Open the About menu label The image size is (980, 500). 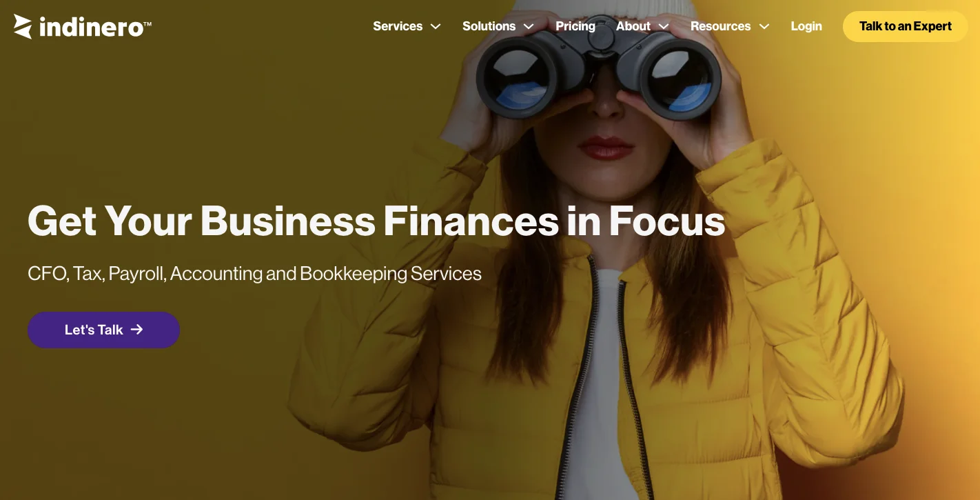point(633,26)
